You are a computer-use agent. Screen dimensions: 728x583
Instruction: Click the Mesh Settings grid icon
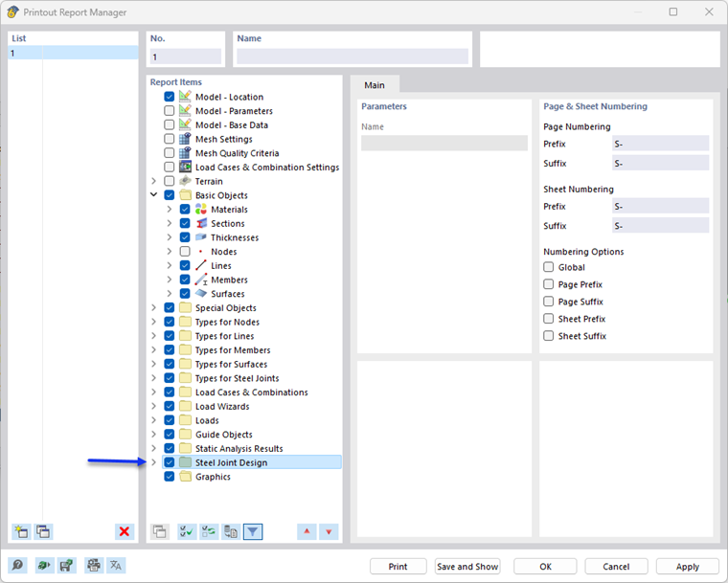click(185, 139)
